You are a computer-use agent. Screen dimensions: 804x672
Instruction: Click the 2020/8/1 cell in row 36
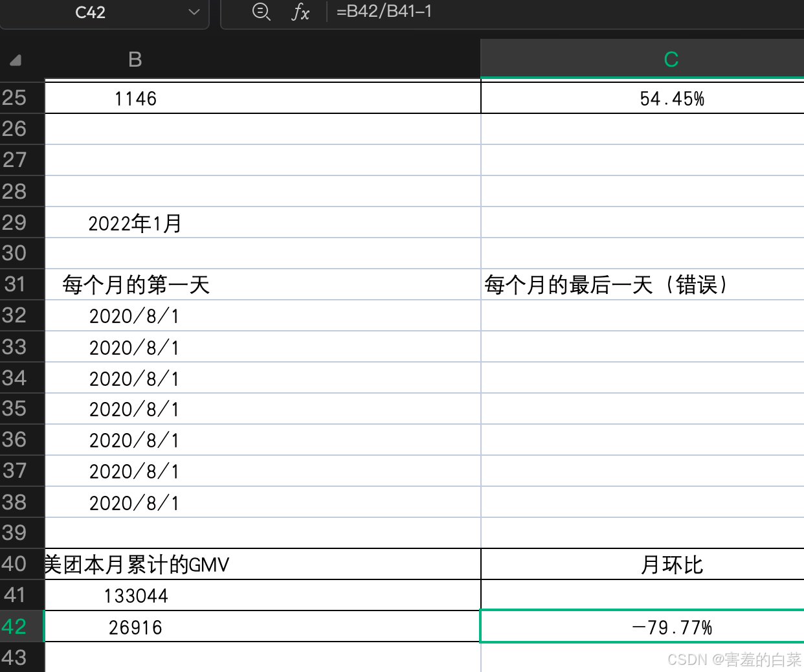[263, 440]
